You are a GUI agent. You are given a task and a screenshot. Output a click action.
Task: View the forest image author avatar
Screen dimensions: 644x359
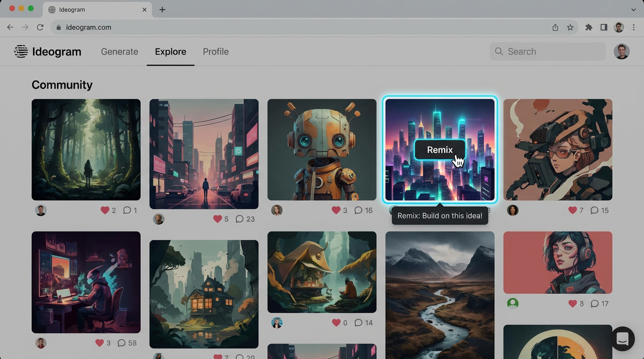coord(41,210)
